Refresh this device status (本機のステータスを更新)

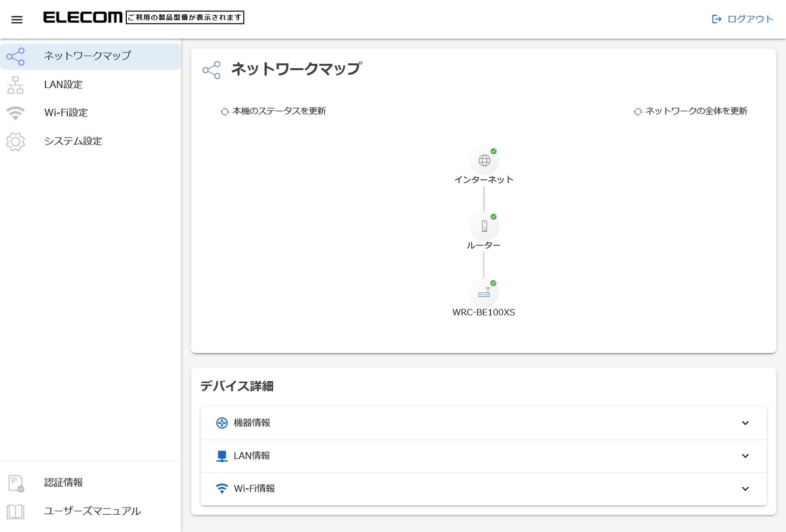pos(274,112)
